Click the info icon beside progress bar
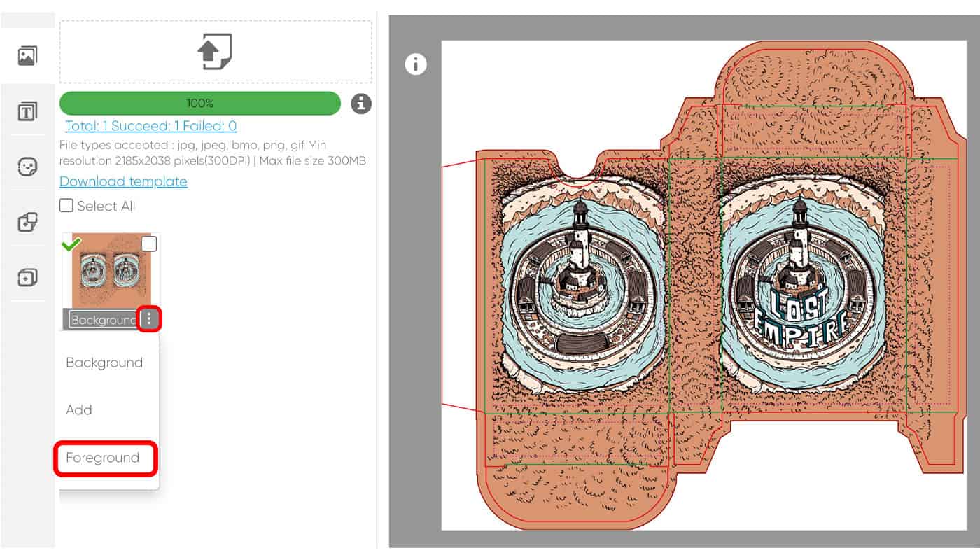 [x=361, y=104]
